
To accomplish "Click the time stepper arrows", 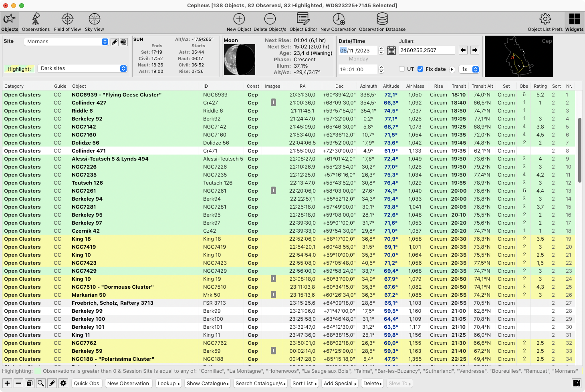I will pos(381,69).
